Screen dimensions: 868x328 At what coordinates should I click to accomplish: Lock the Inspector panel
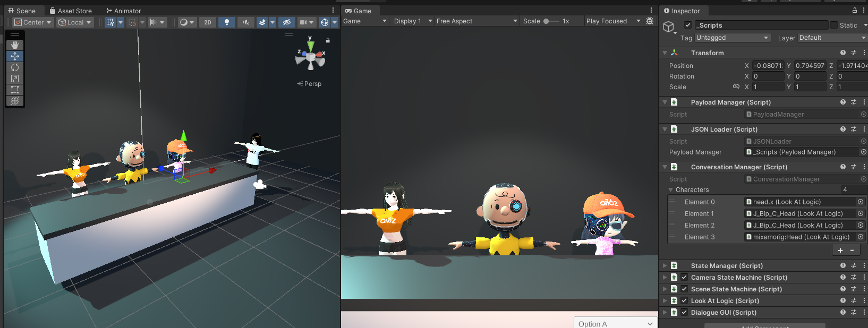(855, 10)
